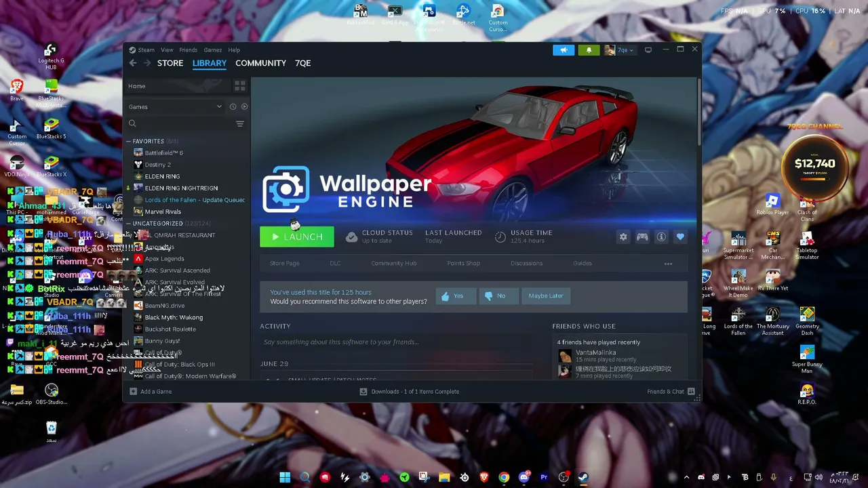
Task: Go to the STORE tab
Action: coord(170,63)
